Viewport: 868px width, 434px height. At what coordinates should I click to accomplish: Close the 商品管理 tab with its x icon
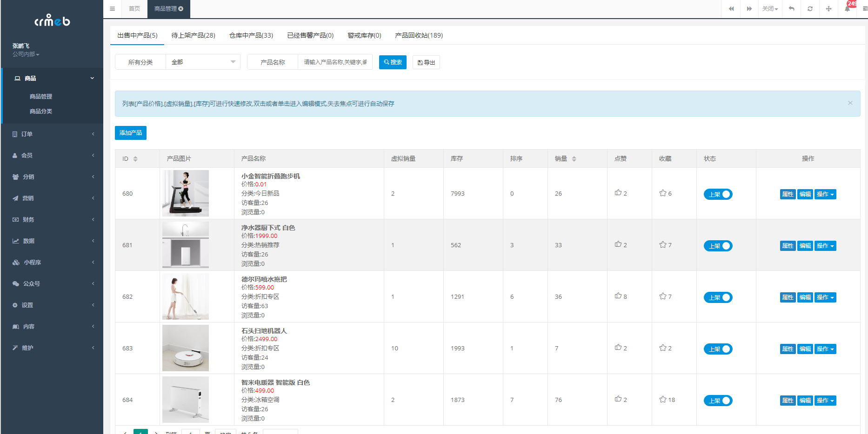181,9
